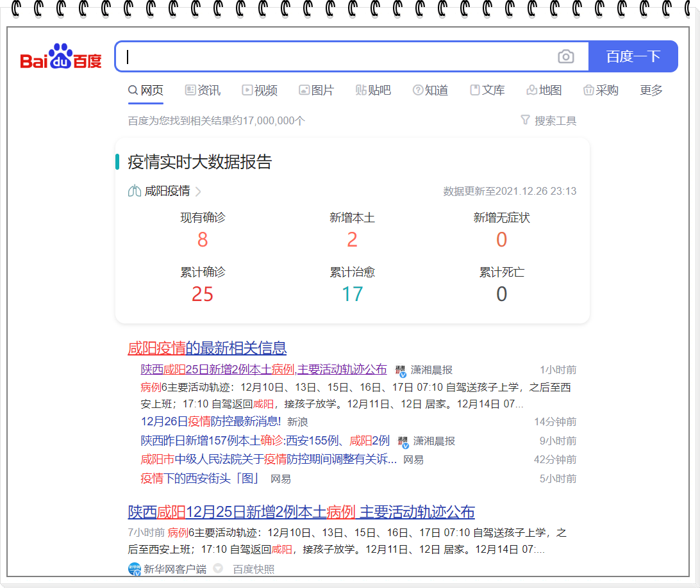Click the result count 约17,000,000个 text
Screen dimensions: 700x588
217,120
